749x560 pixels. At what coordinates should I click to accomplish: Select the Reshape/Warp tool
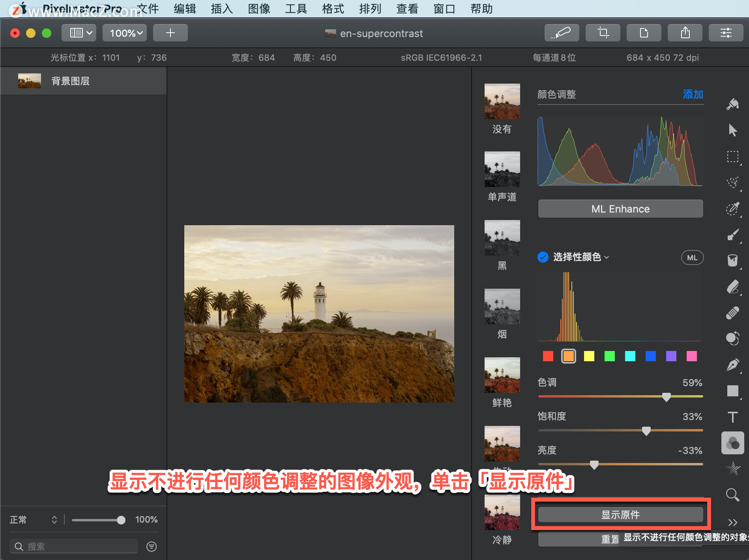[733, 338]
